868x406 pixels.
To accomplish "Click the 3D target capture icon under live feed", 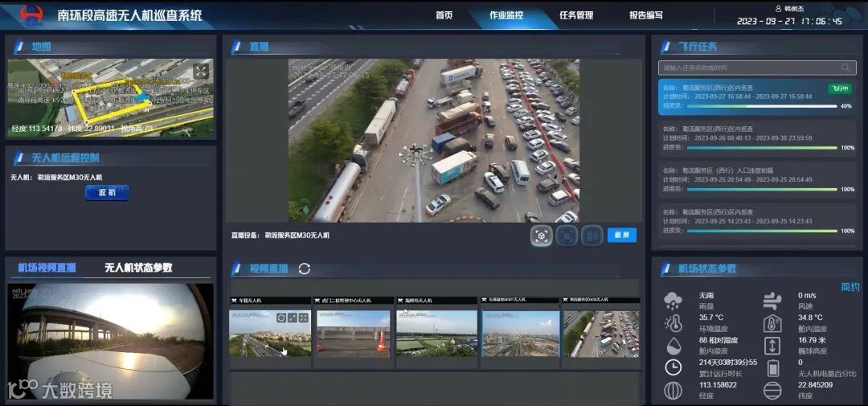I will pyautogui.click(x=542, y=236).
